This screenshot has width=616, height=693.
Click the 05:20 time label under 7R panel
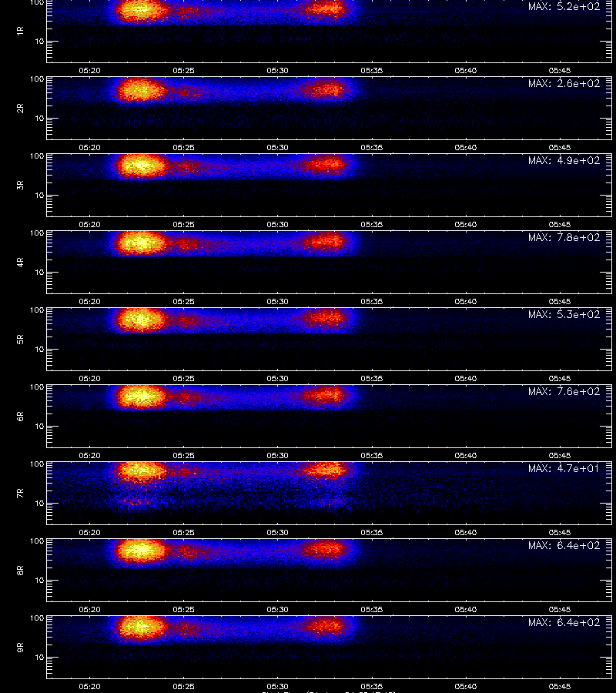click(x=89, y=532)
